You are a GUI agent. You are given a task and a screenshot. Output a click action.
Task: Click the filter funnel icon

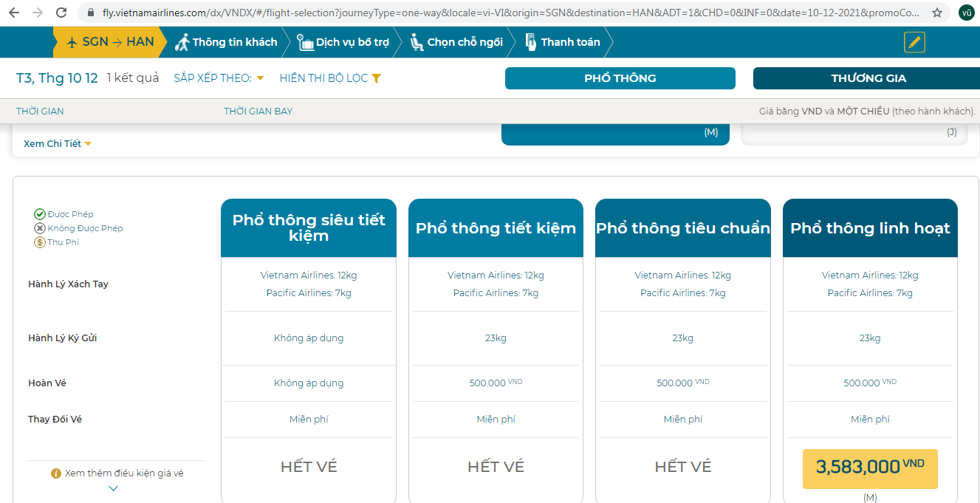[x=376, y=78]
